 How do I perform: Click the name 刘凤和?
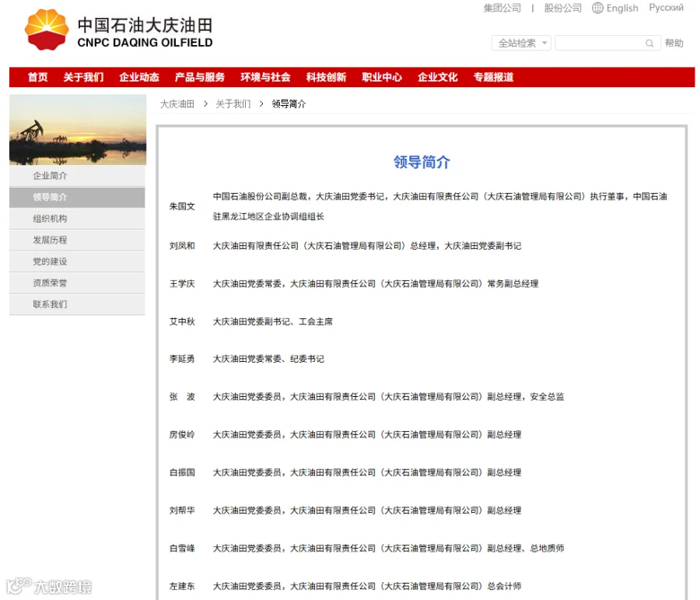(182, 246)
